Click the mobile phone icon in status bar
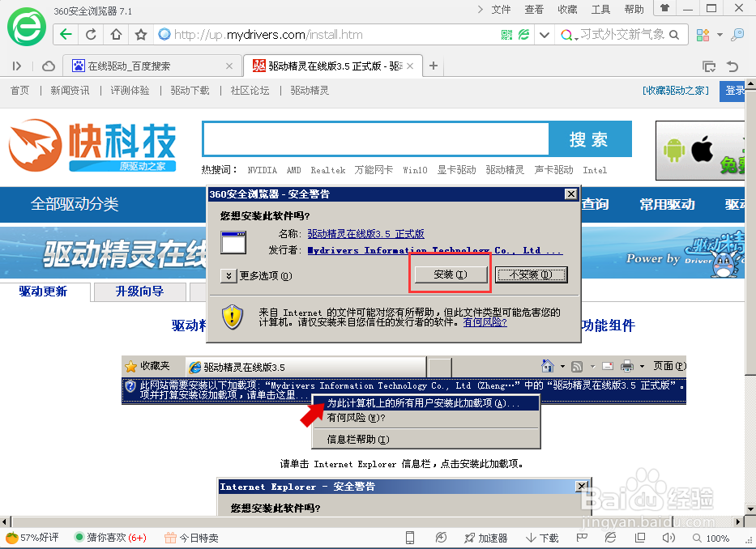Image resolution: width=756 pixels, height=549 pixels. click(x=410, y=538)
